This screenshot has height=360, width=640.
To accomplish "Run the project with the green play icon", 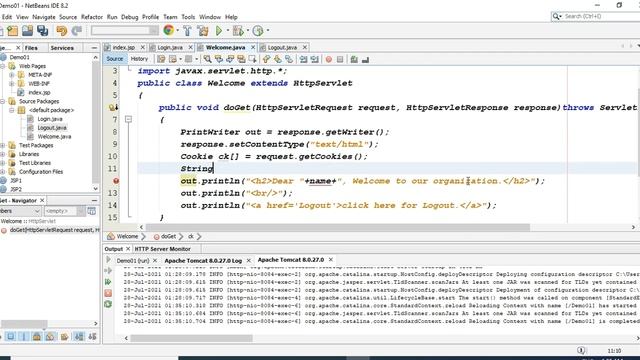I will coord(219,31).
